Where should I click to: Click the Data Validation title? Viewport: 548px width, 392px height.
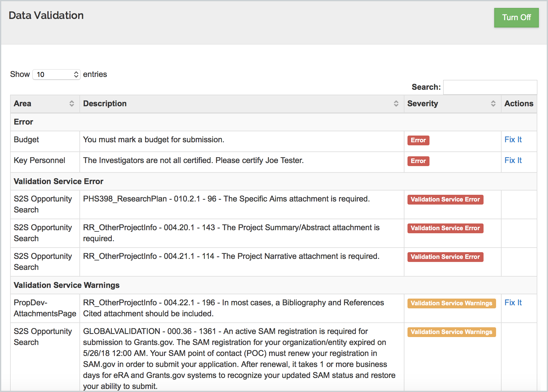coord(46,15)
